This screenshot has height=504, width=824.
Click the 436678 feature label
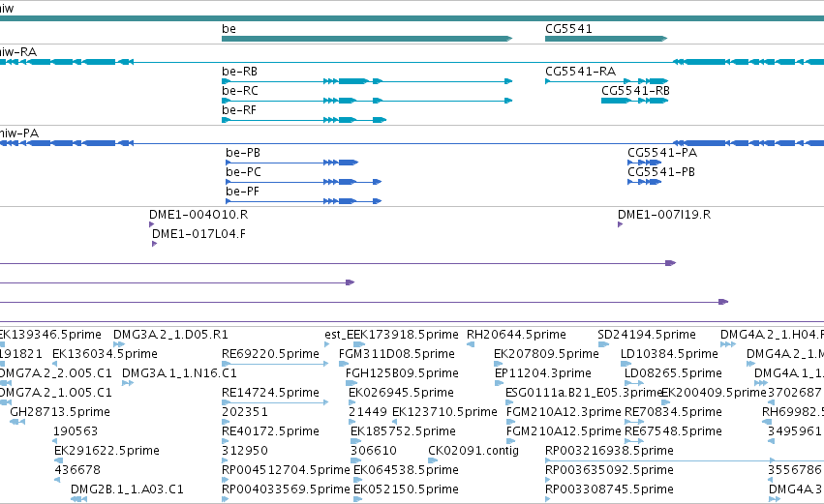click(x=77, y=470)
